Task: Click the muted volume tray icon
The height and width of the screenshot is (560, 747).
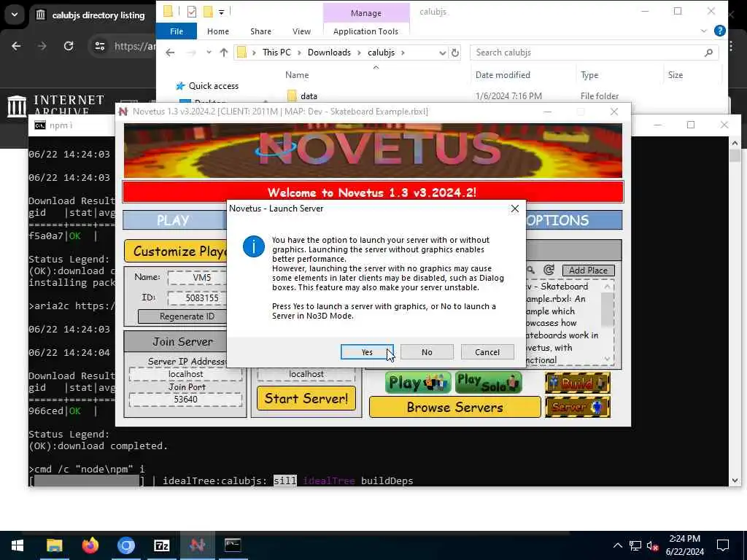Action: (653, 545)
